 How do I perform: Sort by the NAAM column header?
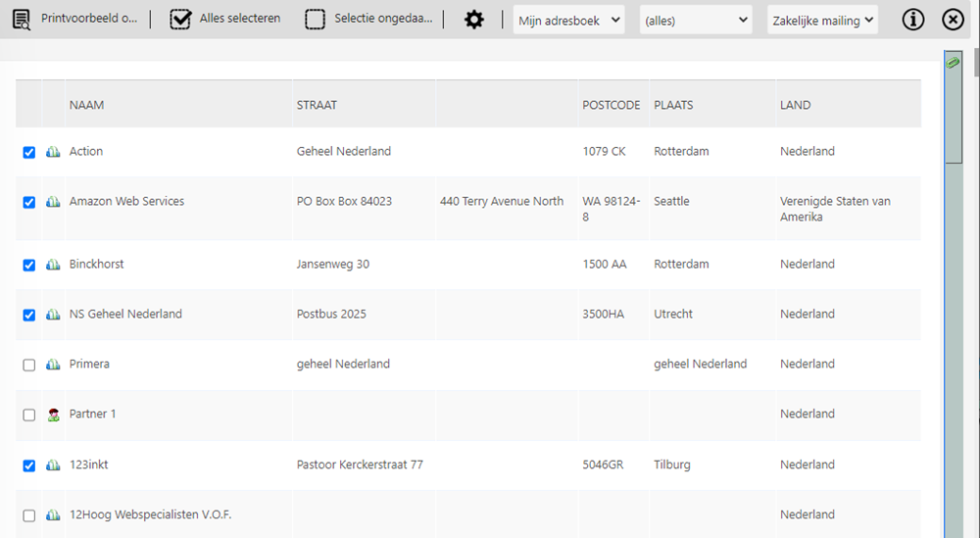pos(87,105)
